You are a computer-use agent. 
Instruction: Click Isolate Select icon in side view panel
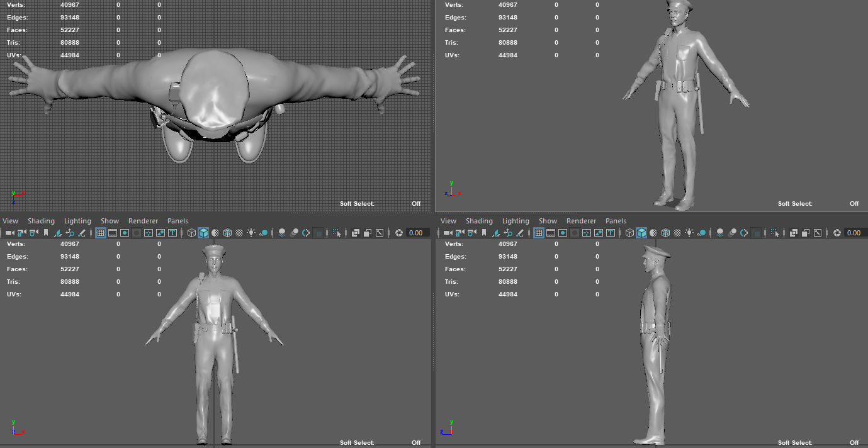[x=775, y=233]
